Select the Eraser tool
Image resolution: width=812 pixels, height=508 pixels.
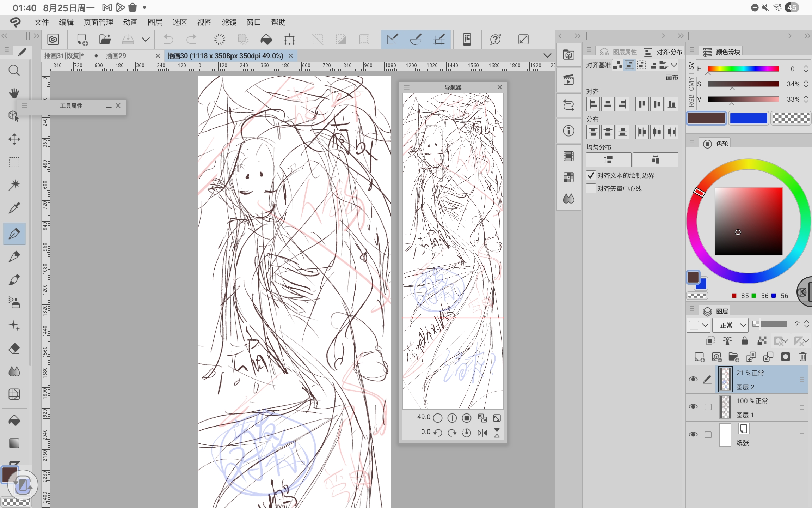(14, 349)
